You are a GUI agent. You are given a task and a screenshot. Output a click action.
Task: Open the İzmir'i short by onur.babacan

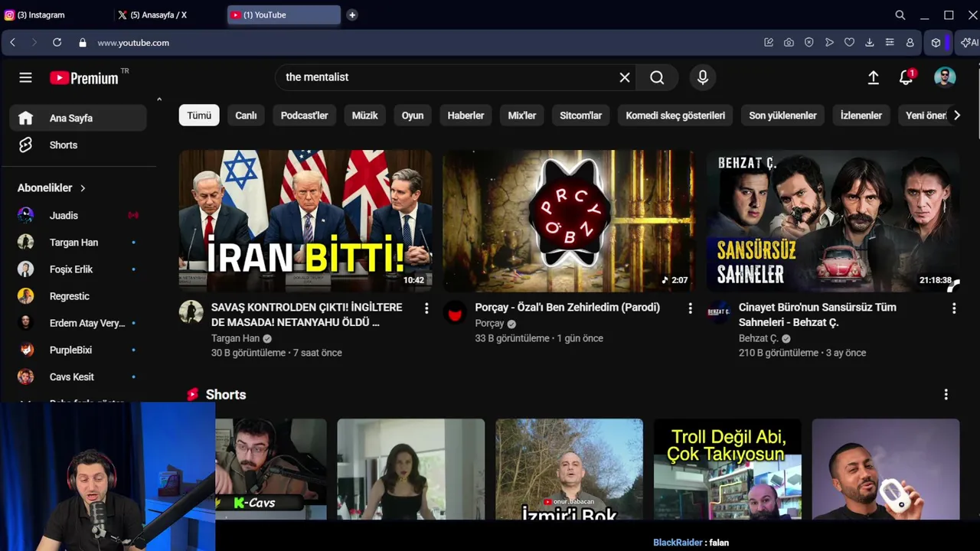click(x=569, y=468)
